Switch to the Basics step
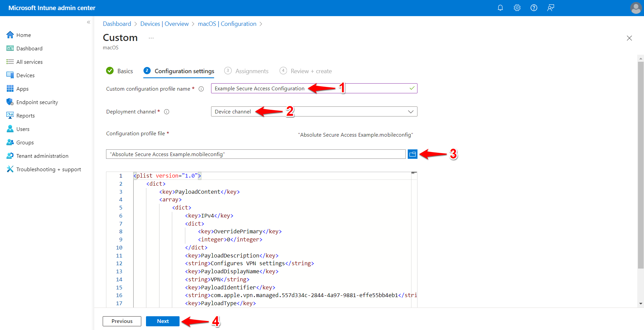Viewport: 644px width, 330px height. click(119, 71)
